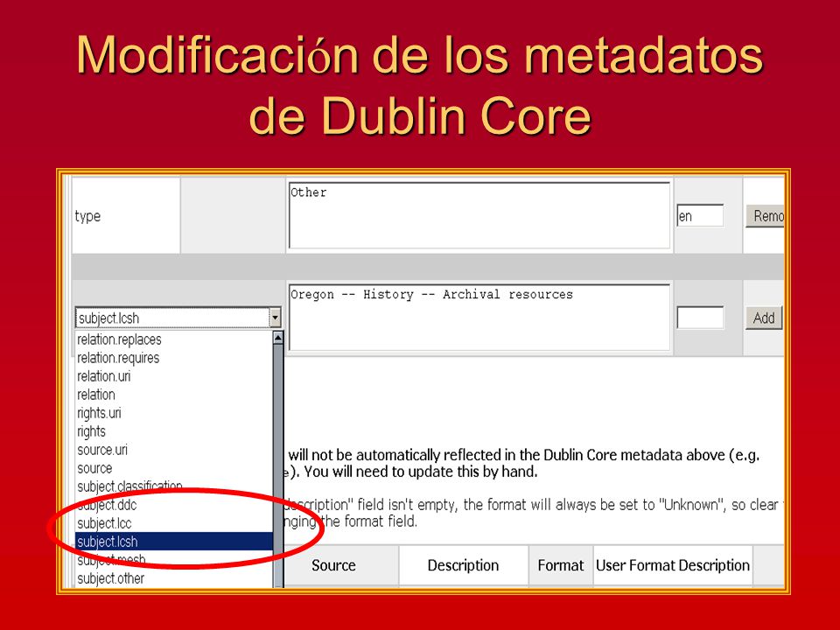Click the list scrollbar up arrow

278,338
